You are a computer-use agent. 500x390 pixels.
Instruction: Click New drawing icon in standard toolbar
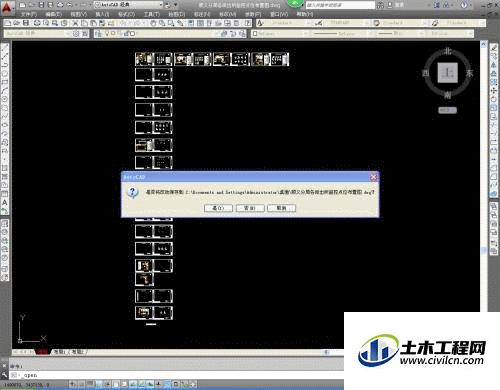tap(7, 23)
